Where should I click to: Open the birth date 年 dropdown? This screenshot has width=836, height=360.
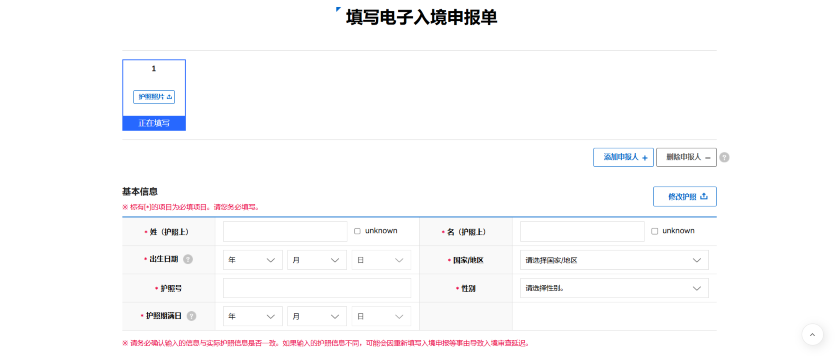(x=253, y=260)
